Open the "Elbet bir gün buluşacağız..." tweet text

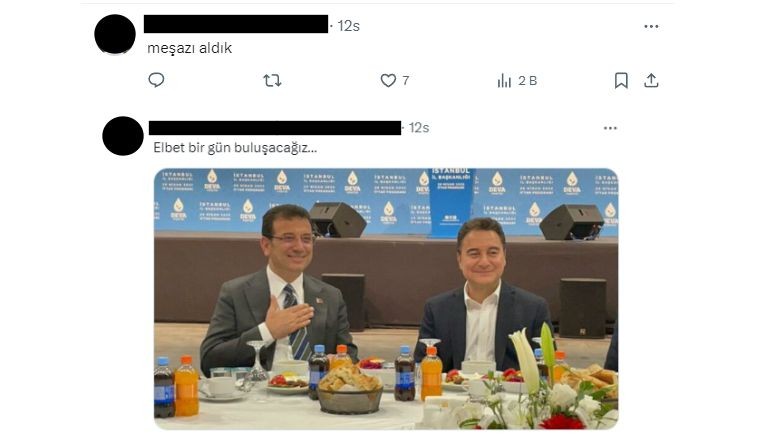click(235, 148)
